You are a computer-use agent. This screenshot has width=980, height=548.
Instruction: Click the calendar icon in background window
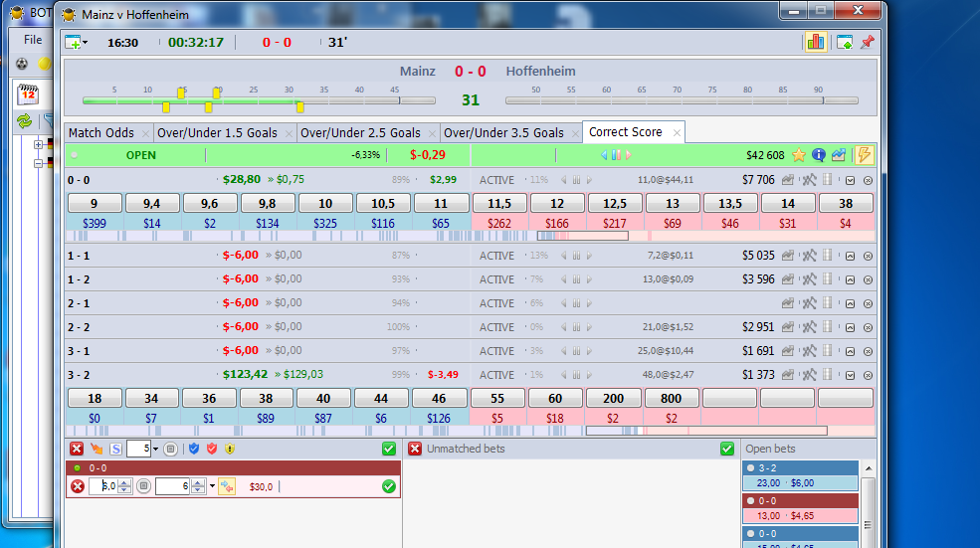click(x=28, y=94)
